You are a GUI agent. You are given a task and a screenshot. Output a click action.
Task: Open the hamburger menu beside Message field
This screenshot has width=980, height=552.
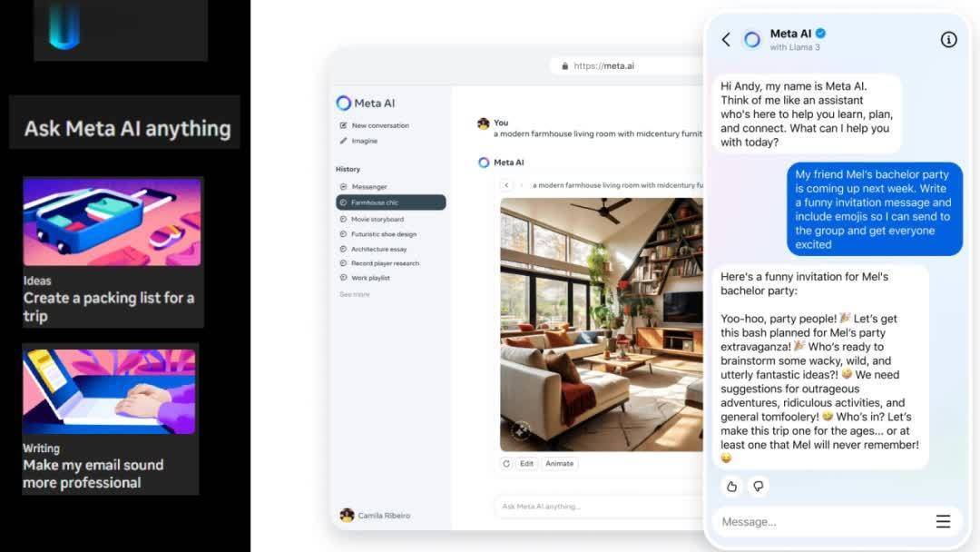tap(943, 521)
